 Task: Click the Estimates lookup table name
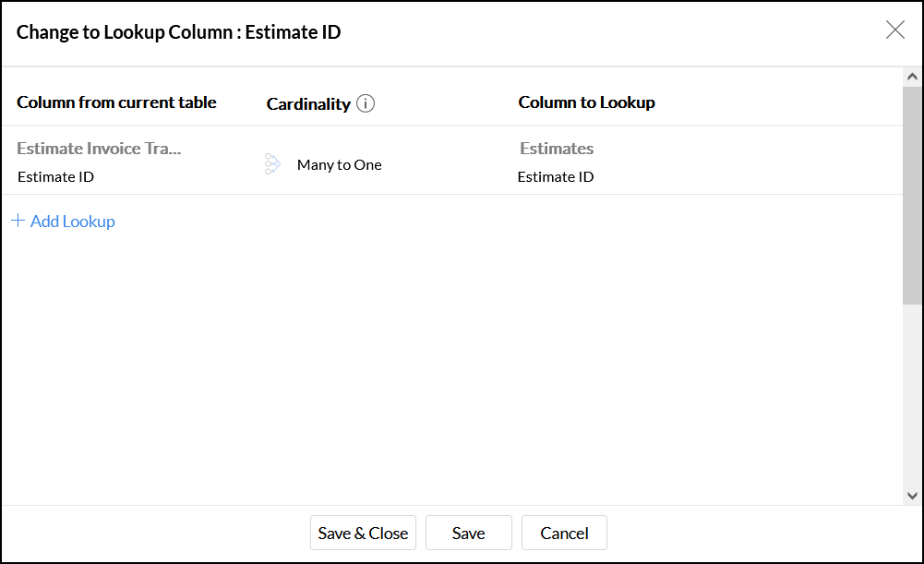coord(557,149)
